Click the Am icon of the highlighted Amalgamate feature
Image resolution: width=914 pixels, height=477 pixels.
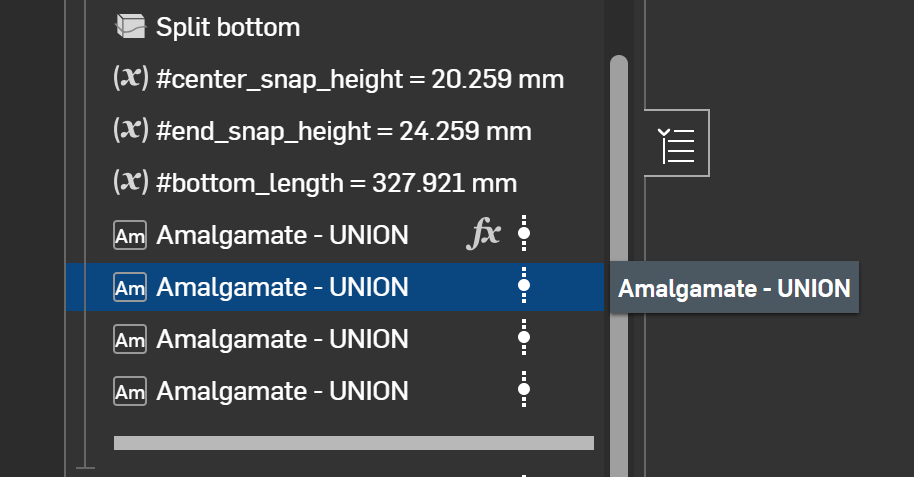click(x=130, y=288)
